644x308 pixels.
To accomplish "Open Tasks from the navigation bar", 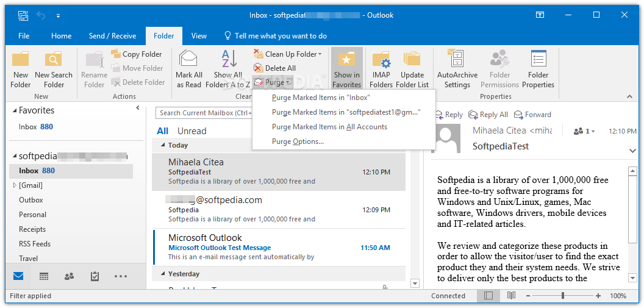I will tap(95, 276).
